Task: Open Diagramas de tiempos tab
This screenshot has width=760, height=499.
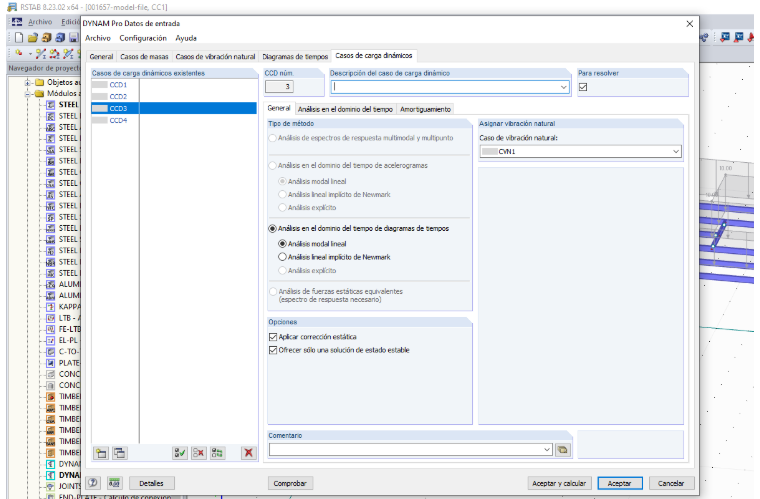Action: coord(295,57)
